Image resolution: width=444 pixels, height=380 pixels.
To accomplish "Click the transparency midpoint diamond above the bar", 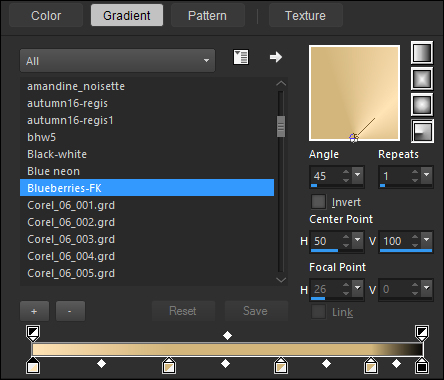I will pyautogui.click(x=227, y=335).
